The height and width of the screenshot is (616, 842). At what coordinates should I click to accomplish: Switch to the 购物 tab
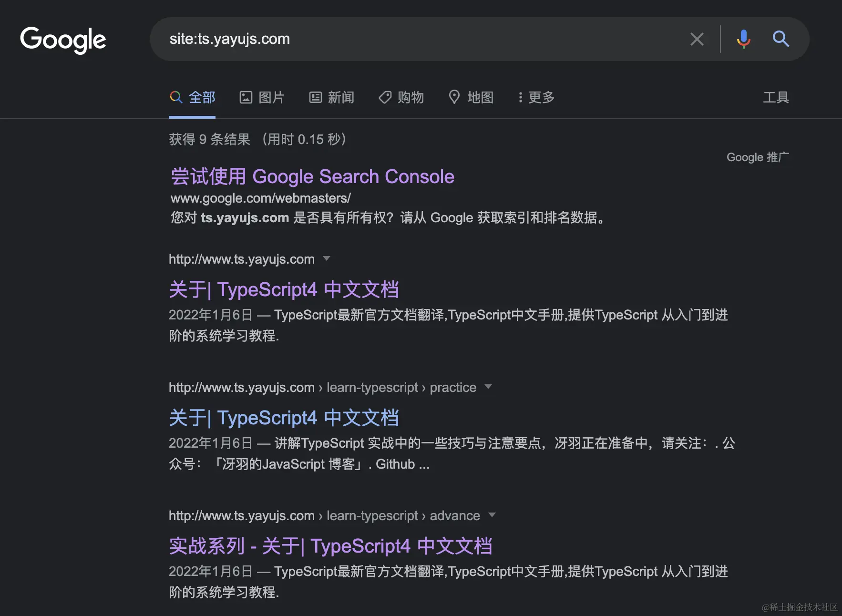click(401, 97)
